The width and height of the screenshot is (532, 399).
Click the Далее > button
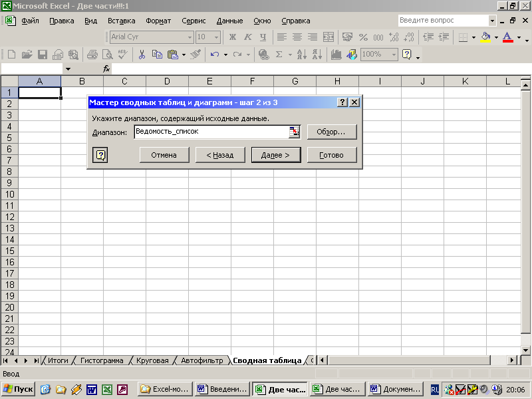coord(276,155)
